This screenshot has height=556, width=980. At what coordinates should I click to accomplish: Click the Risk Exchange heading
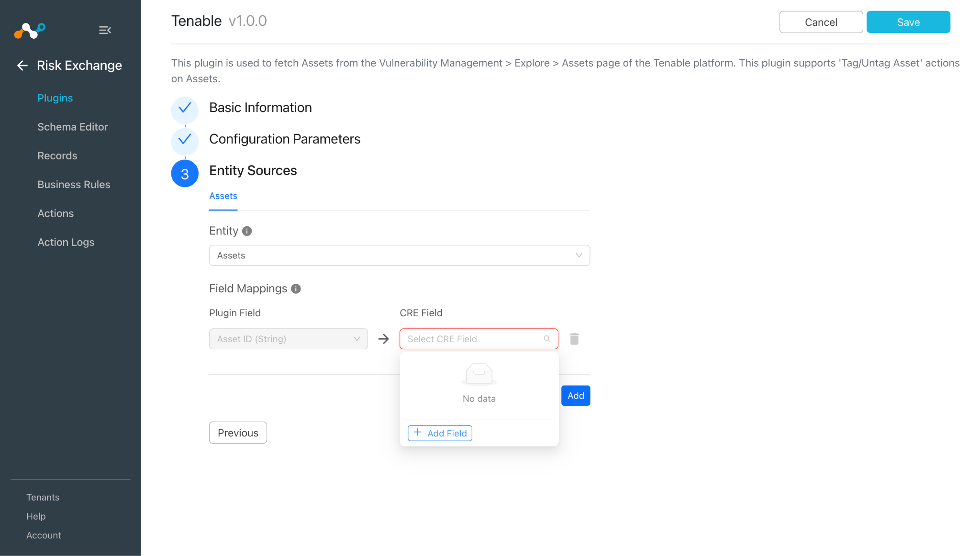click(79, 66)
